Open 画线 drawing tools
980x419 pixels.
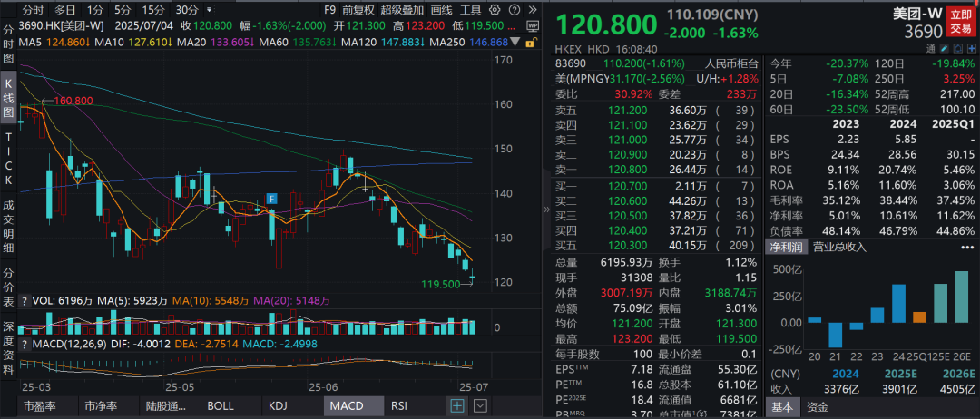point(441,10)
